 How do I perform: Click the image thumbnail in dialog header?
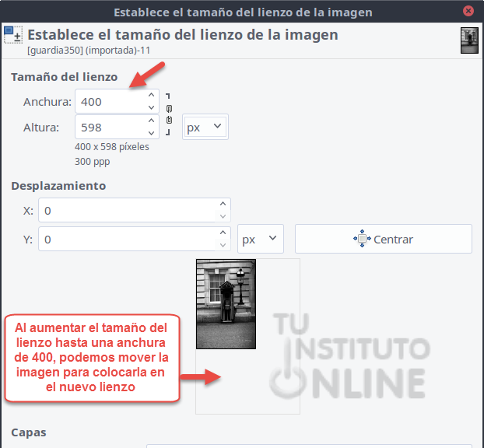coord(469,40)
